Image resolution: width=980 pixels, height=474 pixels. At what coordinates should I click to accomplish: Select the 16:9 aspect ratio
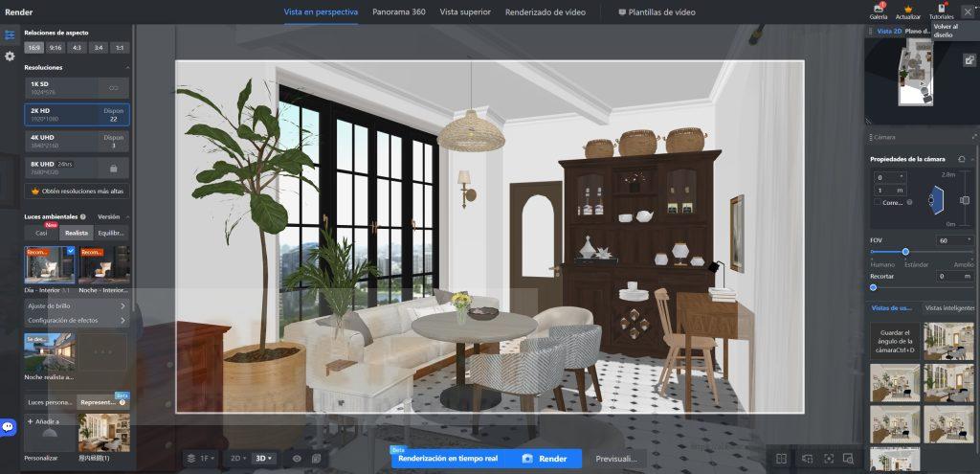[34, 47]
